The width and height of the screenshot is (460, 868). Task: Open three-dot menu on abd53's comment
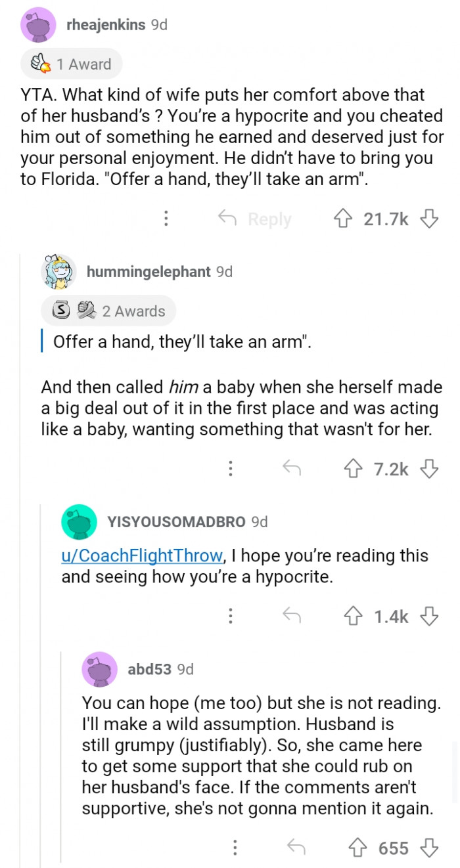[x=235, y=848]
